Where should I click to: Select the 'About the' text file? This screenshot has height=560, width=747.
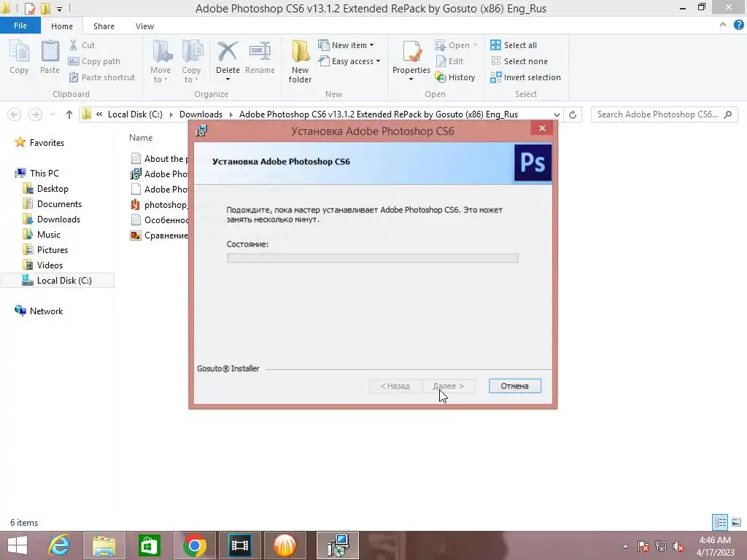click(160, 158)
